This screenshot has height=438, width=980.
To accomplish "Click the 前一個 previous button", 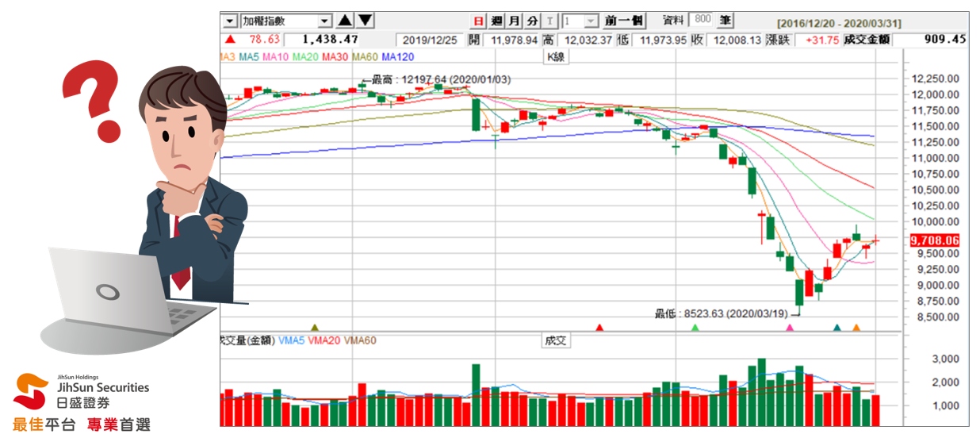I will point(625,21).
